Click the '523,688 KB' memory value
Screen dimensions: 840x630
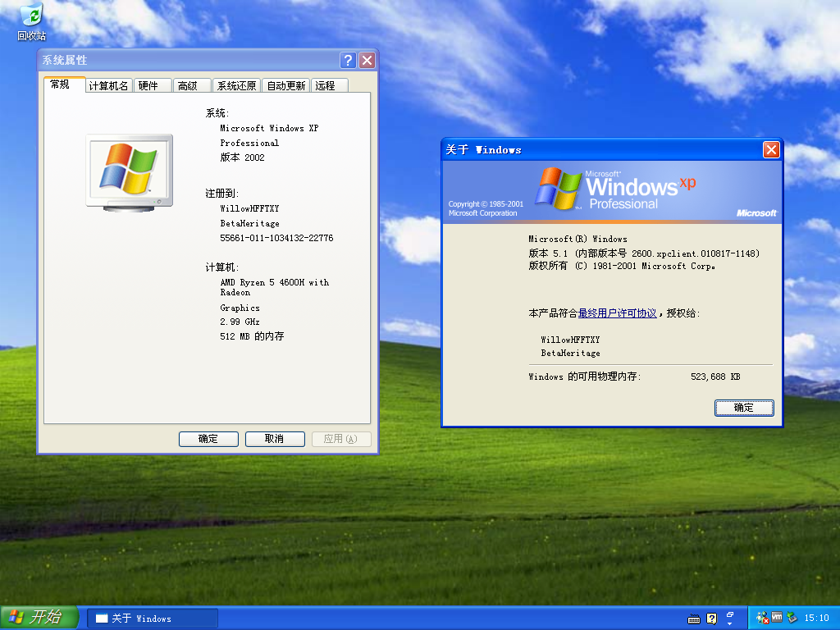tap(715, 377)
